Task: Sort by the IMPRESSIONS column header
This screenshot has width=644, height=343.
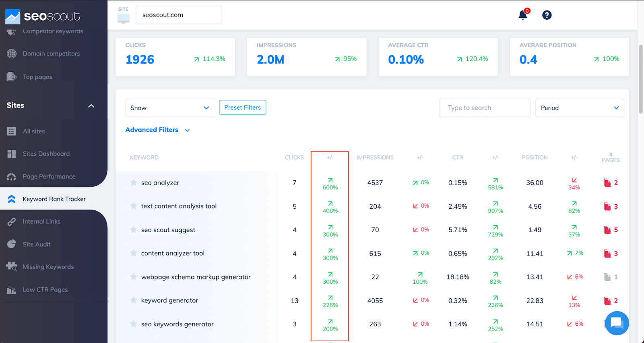Action: coord(375,158)
